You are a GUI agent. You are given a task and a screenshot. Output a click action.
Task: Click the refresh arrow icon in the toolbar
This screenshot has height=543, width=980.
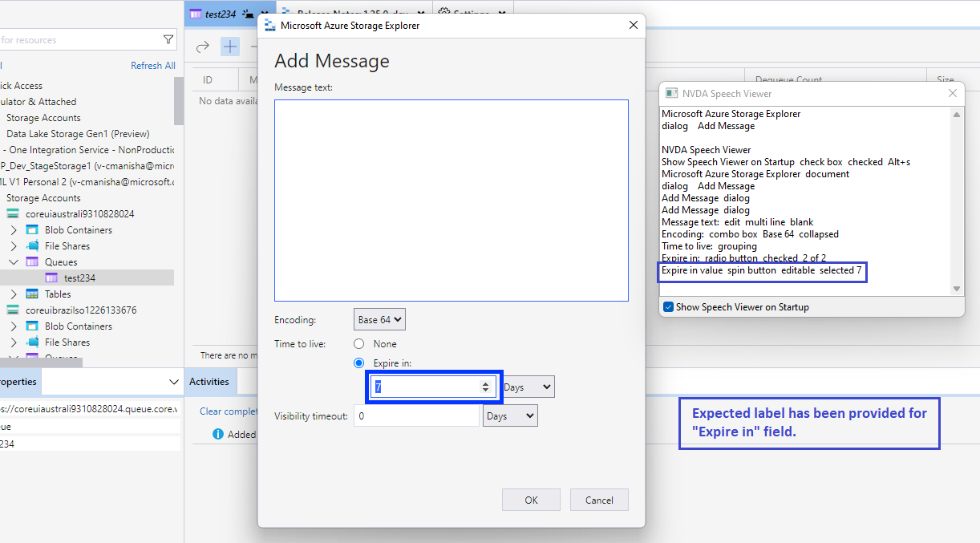tap(202, 47)
